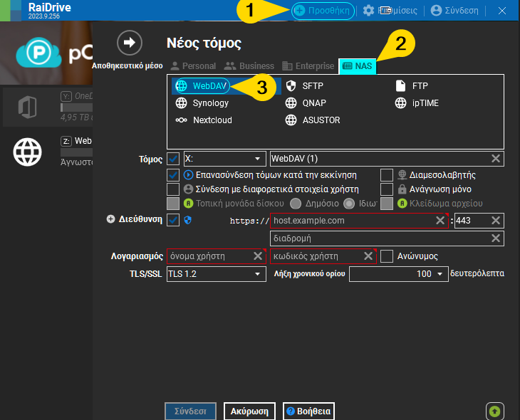Enable connect with different credentials checkbox
The image size is (520, 420).
173,189
